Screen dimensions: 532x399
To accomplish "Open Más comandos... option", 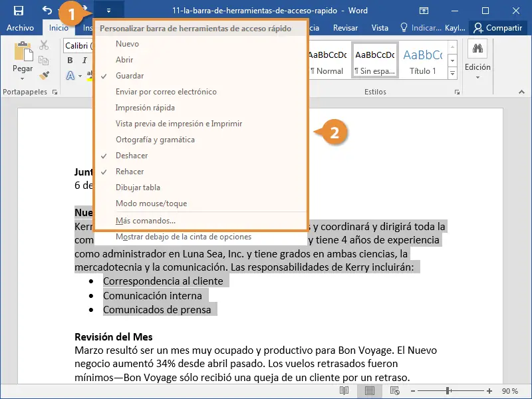I will tap(200, 221).
